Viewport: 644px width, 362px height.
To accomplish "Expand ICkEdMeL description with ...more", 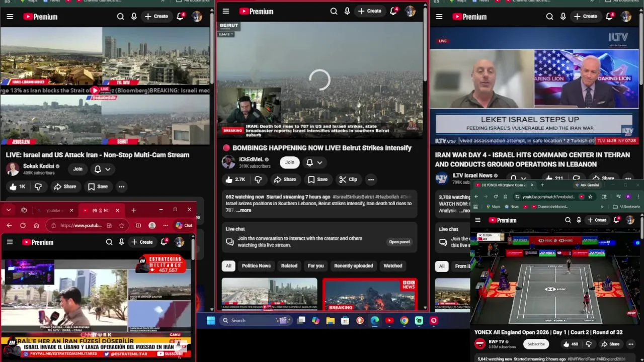I will tap(244, 210).
